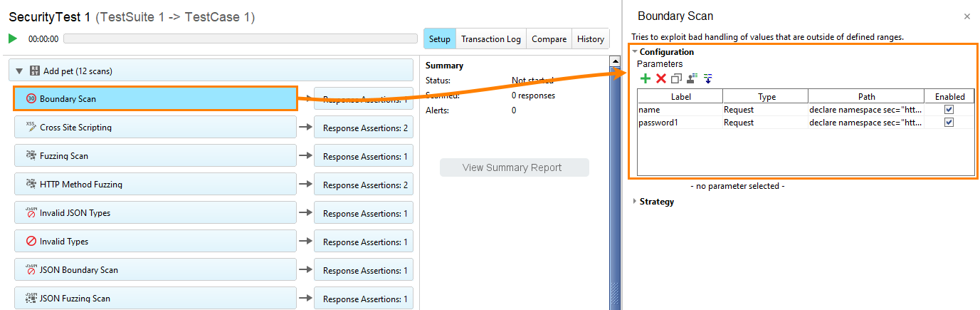Expand the Strategy section
This screenshot has height=310, width=980.
pyautogui.click(x=635, y=202)
